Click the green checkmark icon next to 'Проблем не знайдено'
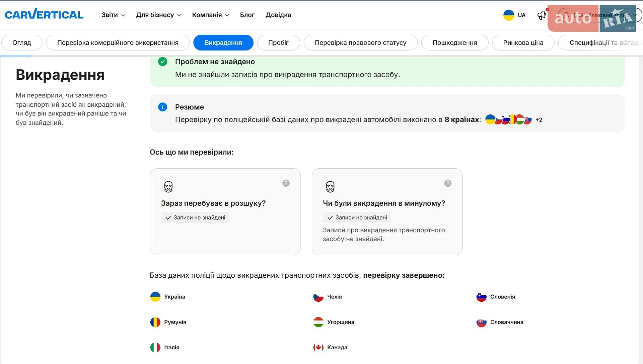Viewport: 643px width, 364px height. tap(162, 62)
